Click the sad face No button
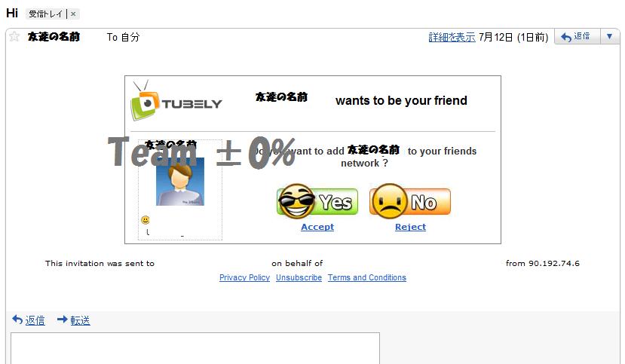Viewport: 625px width, 364px height. [410, 201]
